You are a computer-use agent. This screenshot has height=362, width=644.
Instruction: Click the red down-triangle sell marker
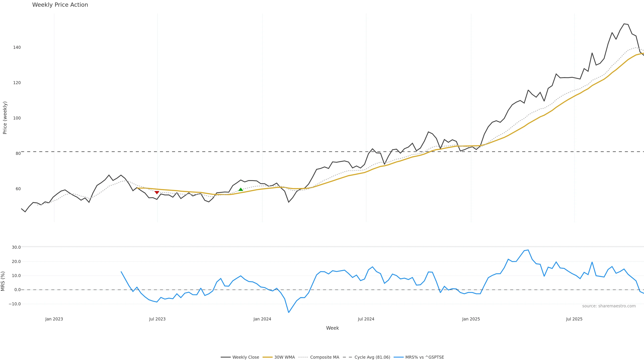click(x=157, y=192)
